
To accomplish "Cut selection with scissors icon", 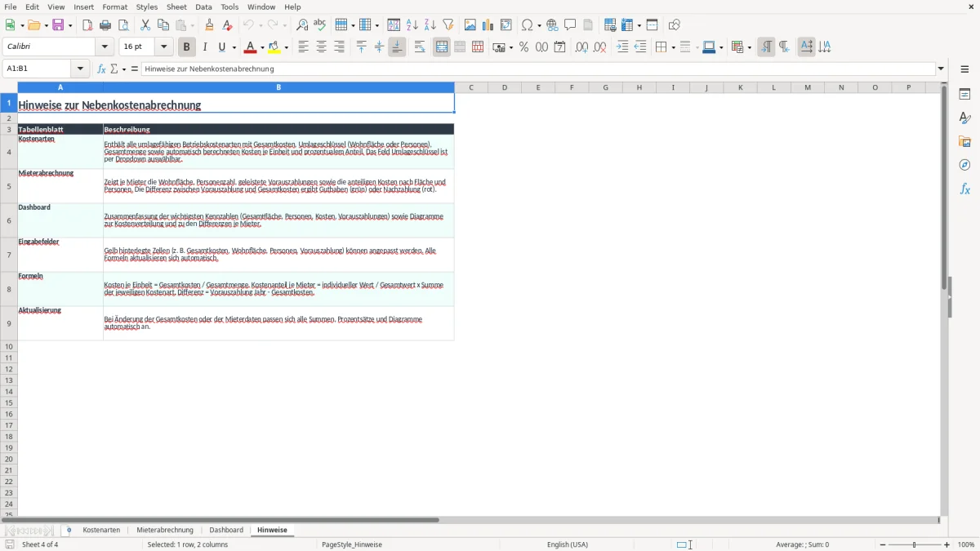I will [x=145, y=25].
